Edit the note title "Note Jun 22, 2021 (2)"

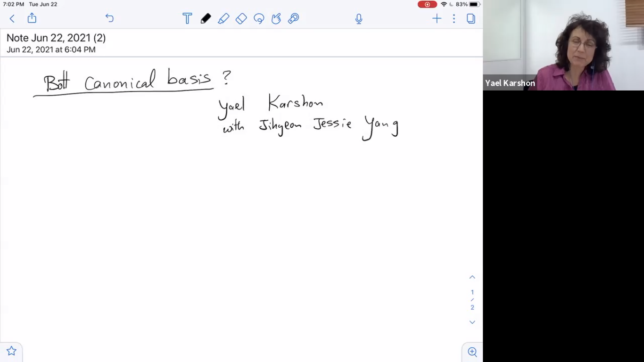[56, 38]
